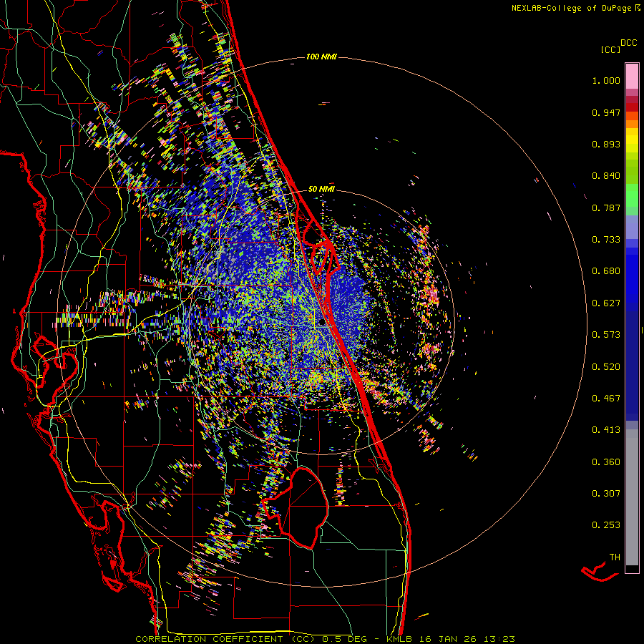Select the pink swatch at top of color bar
Screen dimensions: 644x644
632,76
